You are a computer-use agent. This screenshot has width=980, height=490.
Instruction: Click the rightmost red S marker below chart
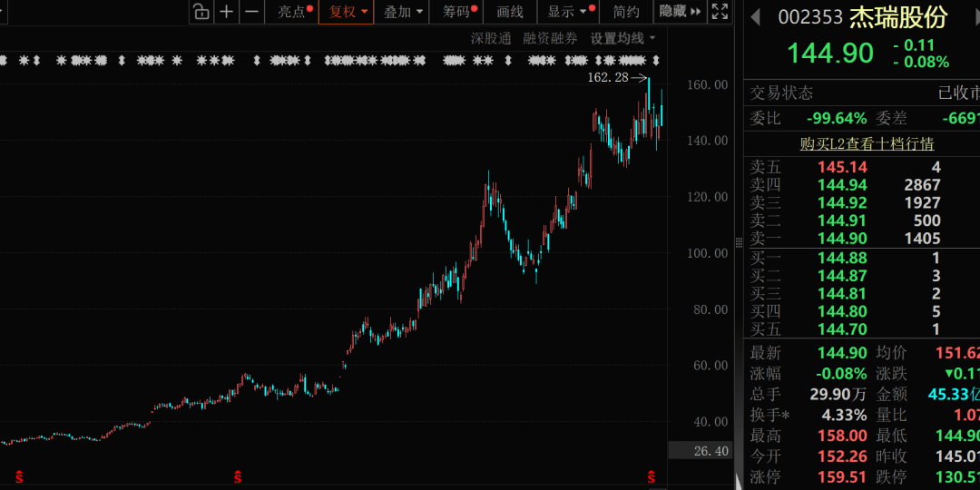click(652, 476)
